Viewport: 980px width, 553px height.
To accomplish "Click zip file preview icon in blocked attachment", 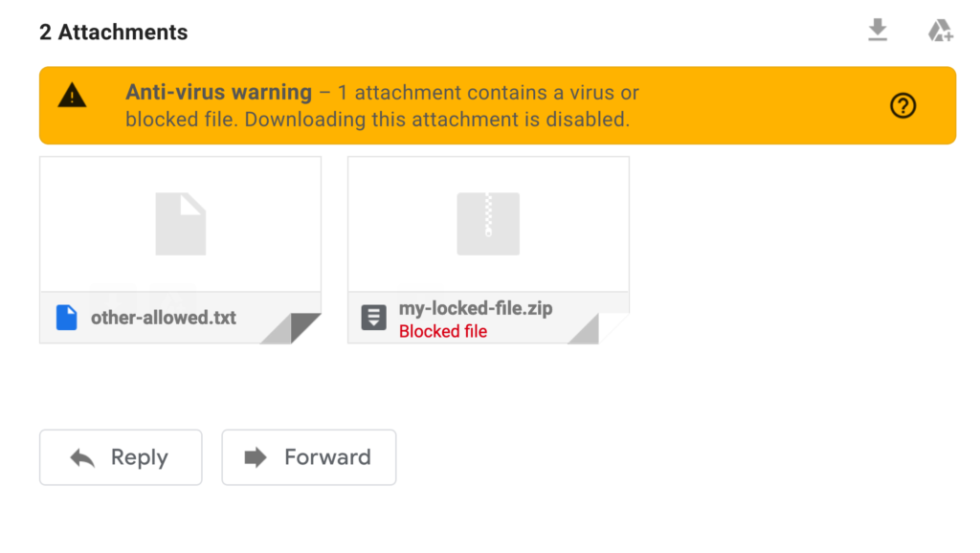I will 488,224.
